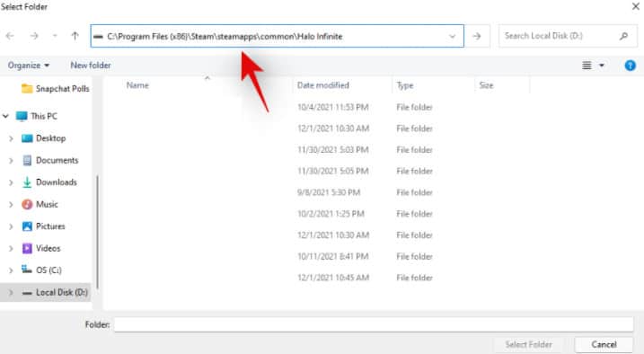The width and height of the screenshot is (644, 354).
Task: Click the Go to address arrow button
Action: [x=476, y=36]
